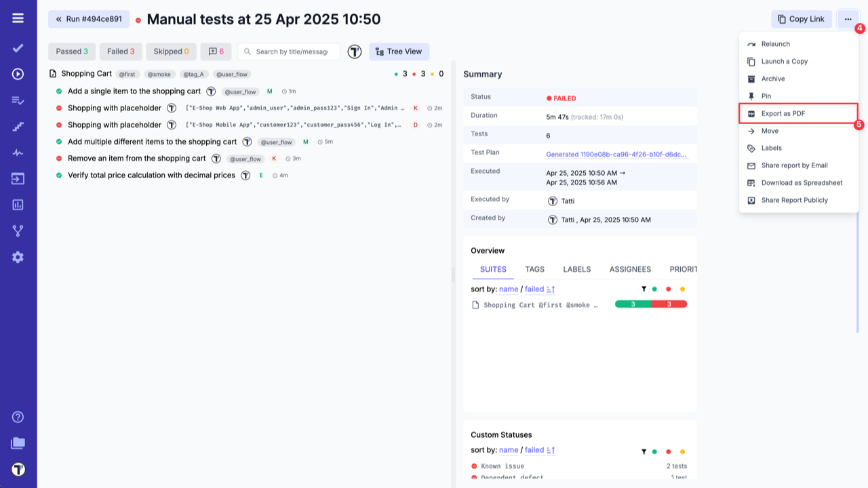The height and width of the screenshot is (488, 868).
Task: Open the Analytics bar chart icon
Action: [x=17, y=204]
